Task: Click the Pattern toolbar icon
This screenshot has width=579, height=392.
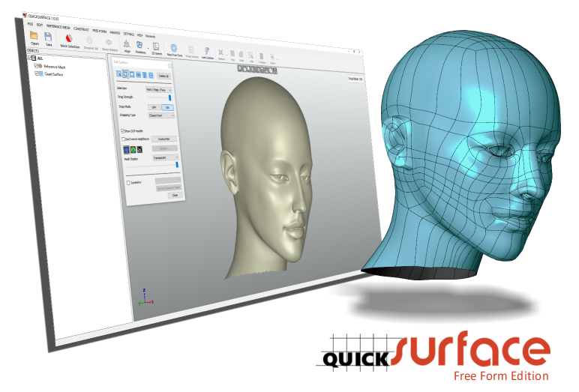Action: click(x=220, y=52)
